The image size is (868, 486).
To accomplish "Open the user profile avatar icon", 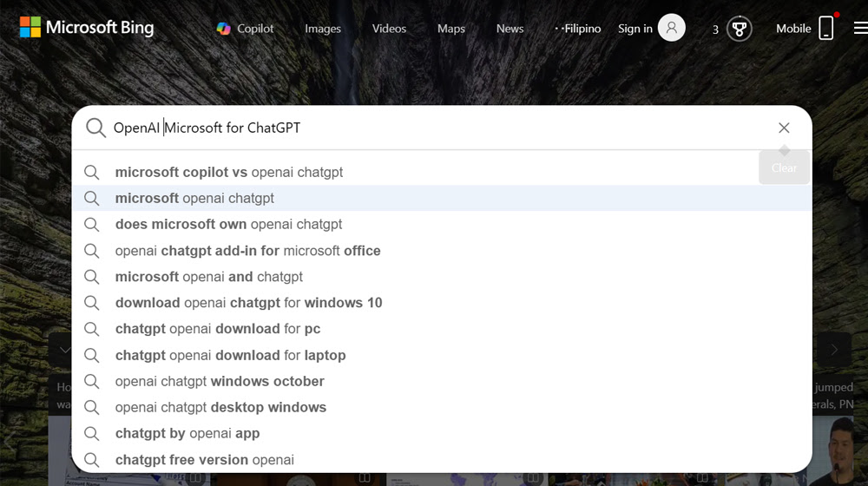I will click(x=672, y=28).
